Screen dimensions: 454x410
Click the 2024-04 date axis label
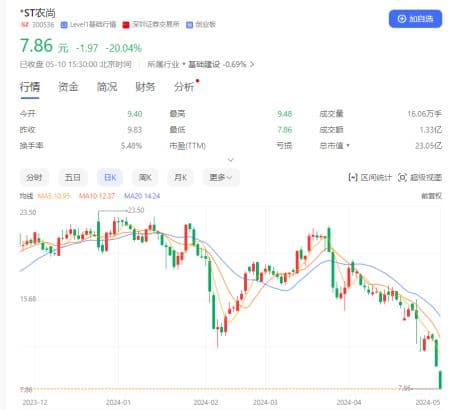[x=349, y=402]
